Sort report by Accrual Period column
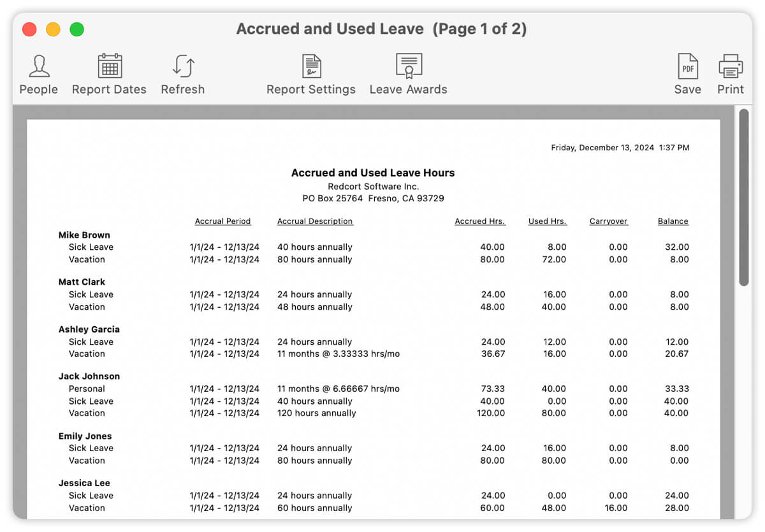 click(223, 221)
